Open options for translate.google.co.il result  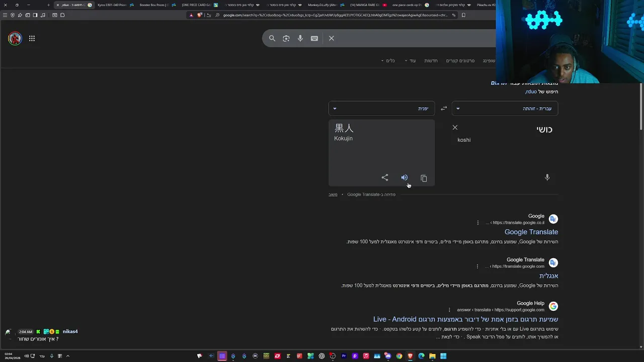click(x=478, y=222)
